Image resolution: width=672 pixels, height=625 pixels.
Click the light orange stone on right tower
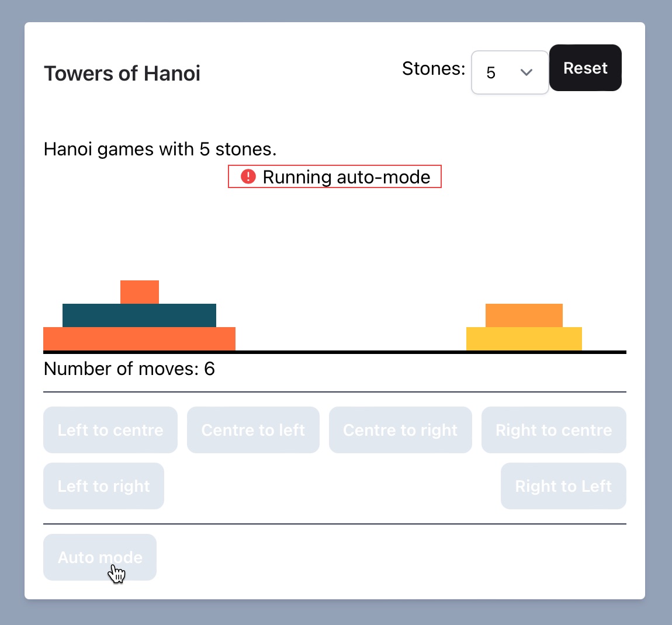(x=524, y=315)
